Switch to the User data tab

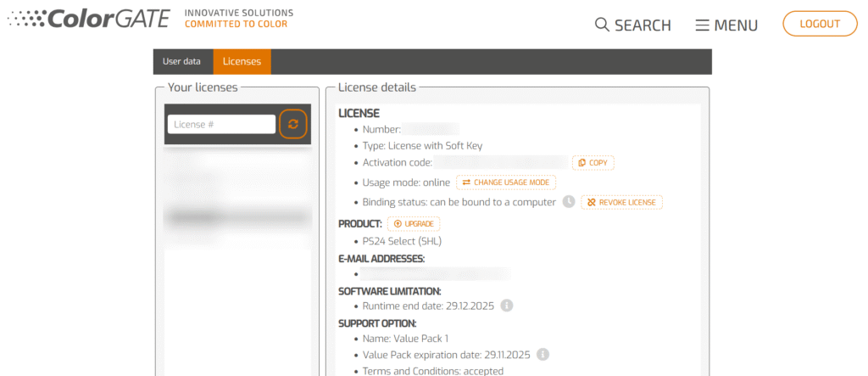click(x=181, y=61)
